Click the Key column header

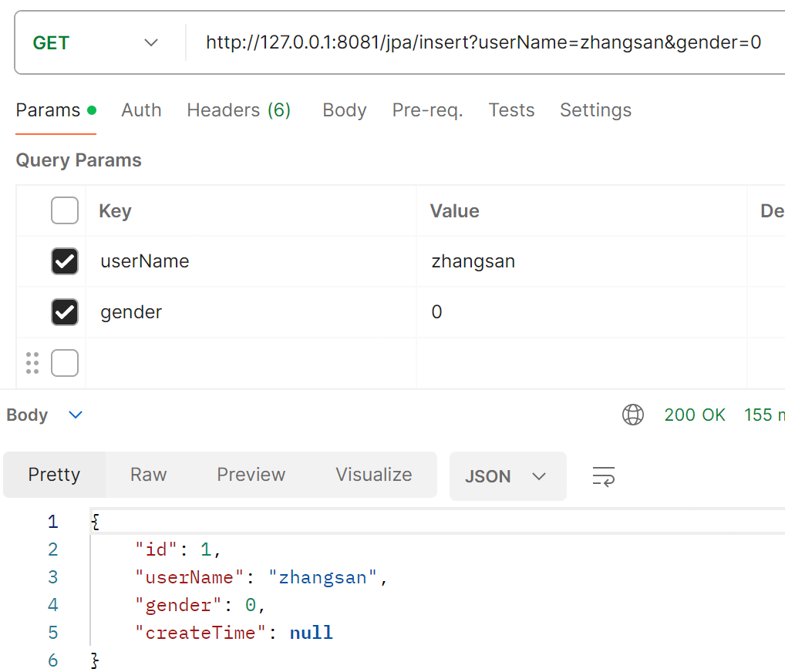[115, 210]
